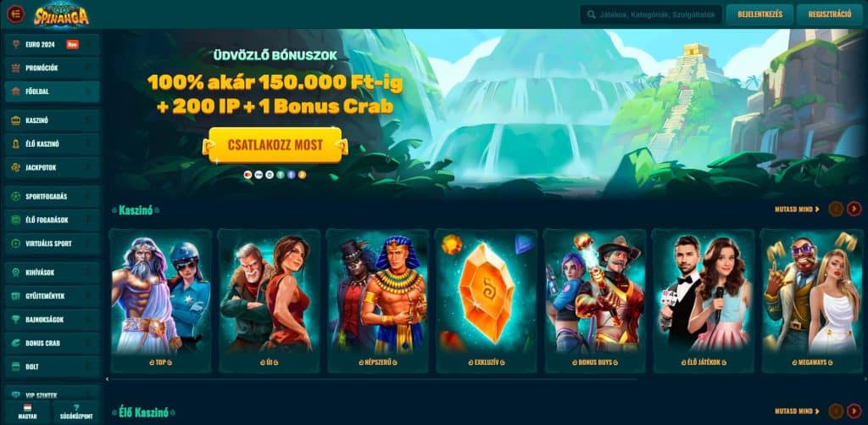
Task: Click the Spinanga logo
Action: [x=61, y=14]
